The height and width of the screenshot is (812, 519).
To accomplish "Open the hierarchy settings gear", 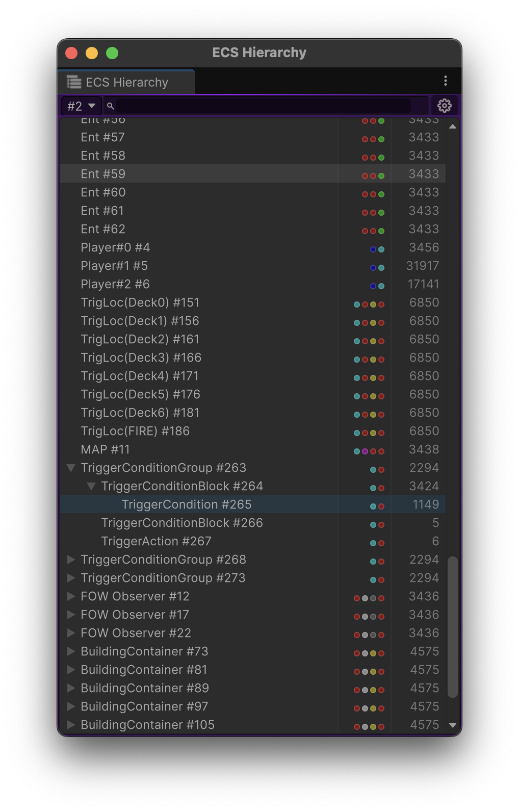I will pos(444,106).
